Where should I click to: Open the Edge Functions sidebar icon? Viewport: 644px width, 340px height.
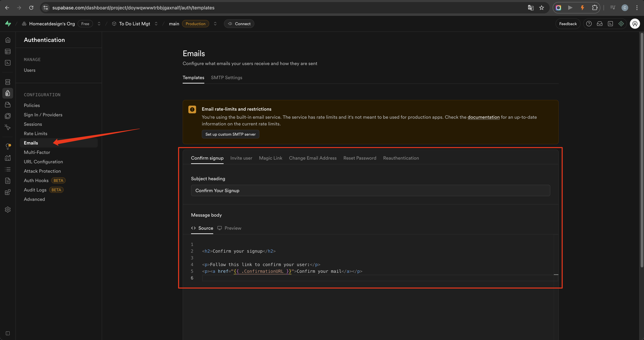(x=8, y=116)
